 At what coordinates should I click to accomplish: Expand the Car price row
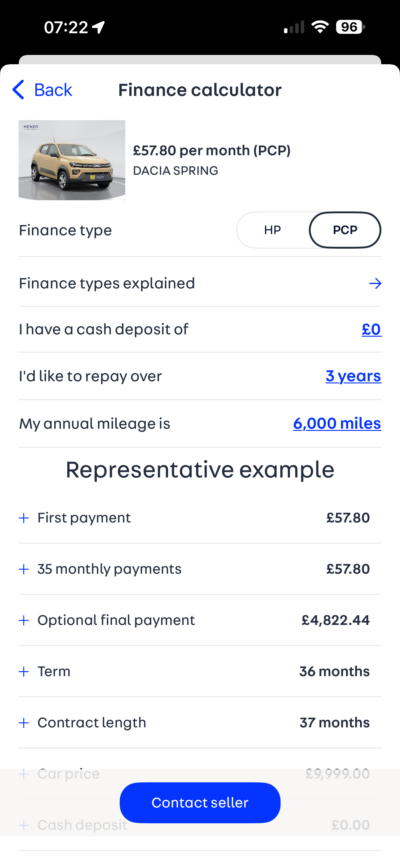pos(68,774)
